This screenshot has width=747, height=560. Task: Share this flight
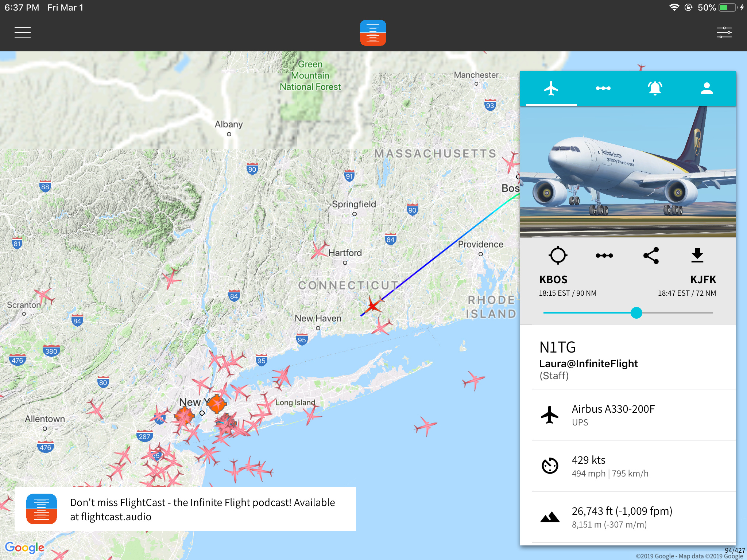click(x=651, y=255)
